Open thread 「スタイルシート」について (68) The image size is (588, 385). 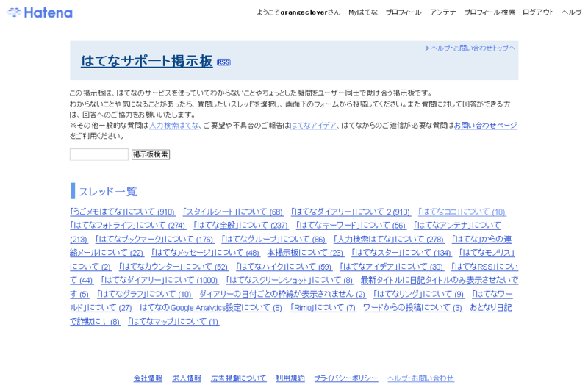point(233,212)
